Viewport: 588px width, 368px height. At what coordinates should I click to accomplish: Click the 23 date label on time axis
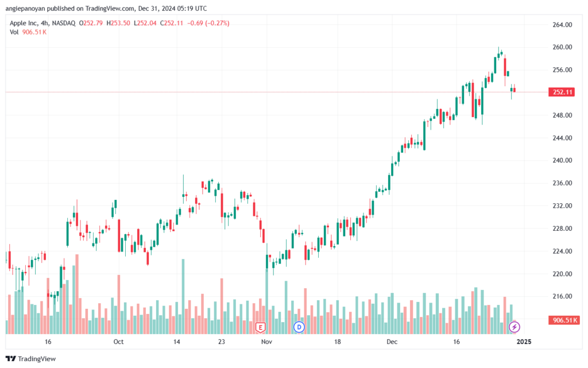click(222, 342)
